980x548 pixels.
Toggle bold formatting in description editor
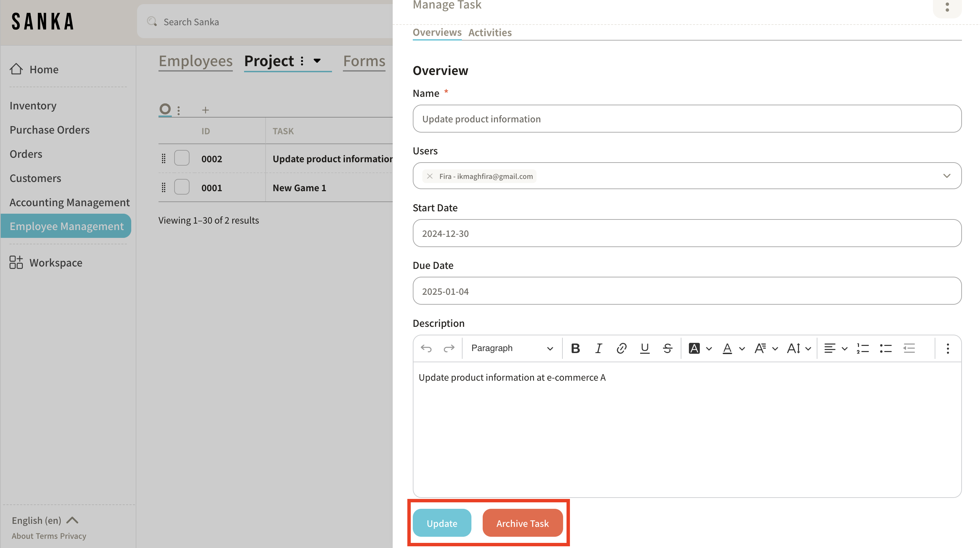575,348
